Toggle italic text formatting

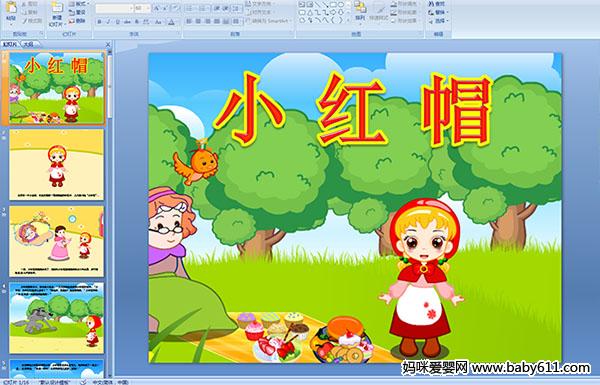(x=108, y=22)
